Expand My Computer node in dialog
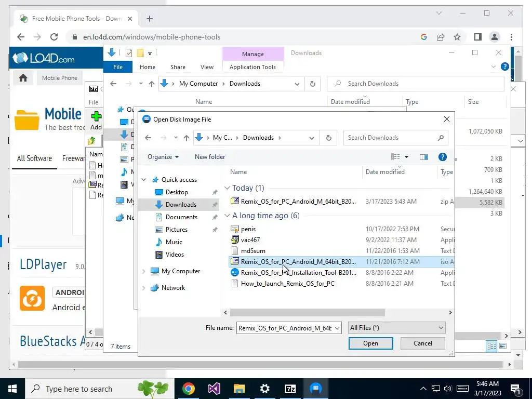The image size is (532, 399). point(143,271)
